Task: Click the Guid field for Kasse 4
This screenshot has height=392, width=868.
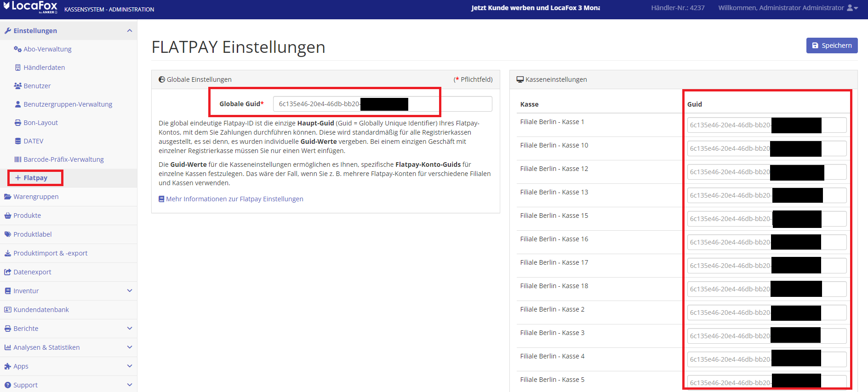Action: coord(766,359)
